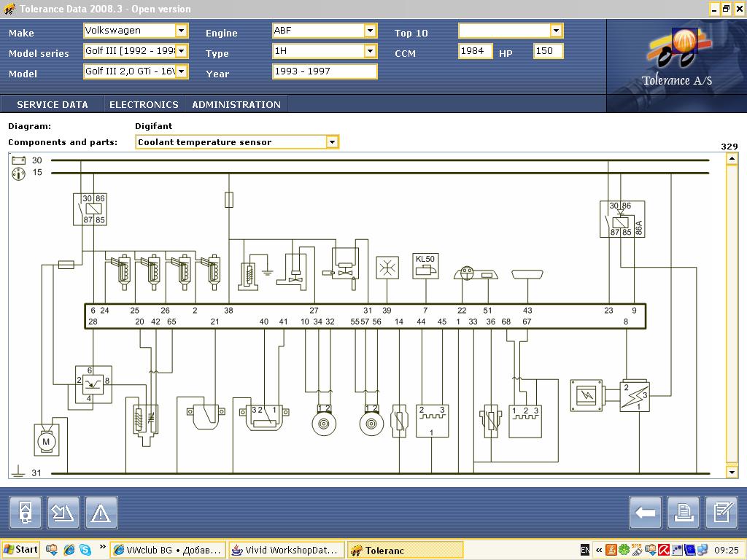
Task: Open the ADMINISTRATION tab
Action: click(x=236, y=104)
